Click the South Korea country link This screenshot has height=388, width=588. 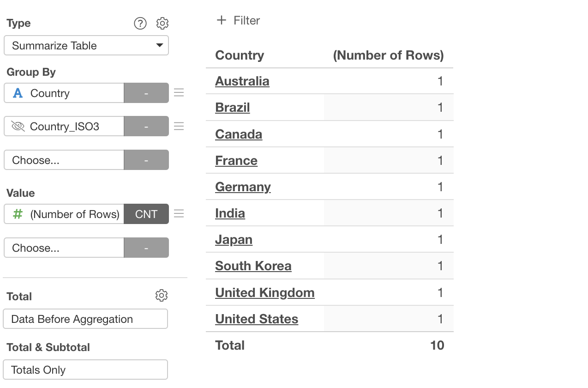pos(253,266)
